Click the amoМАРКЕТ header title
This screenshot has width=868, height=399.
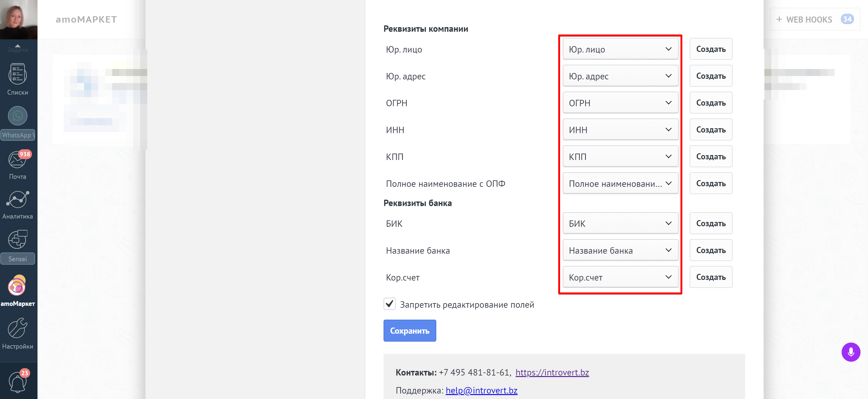[86, 20]
